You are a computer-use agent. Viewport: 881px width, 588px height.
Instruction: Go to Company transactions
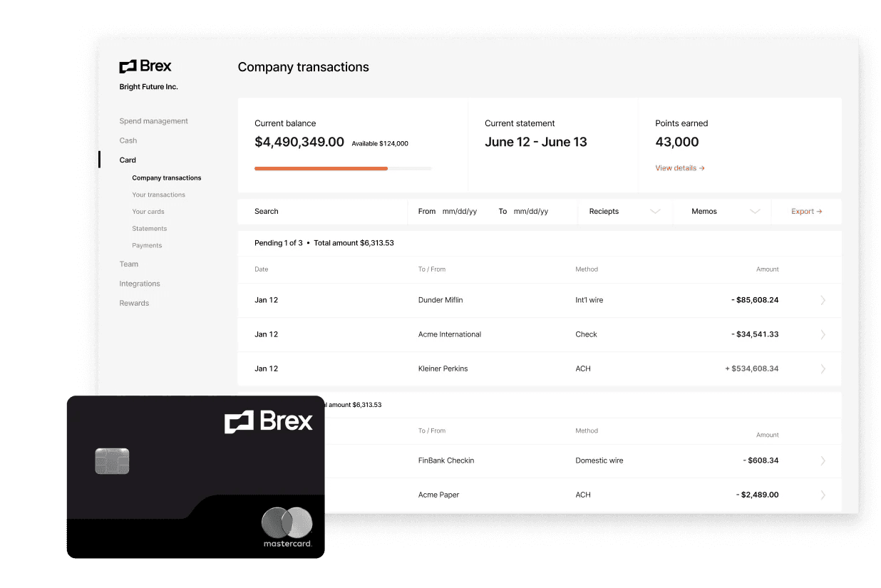point(167,178)
